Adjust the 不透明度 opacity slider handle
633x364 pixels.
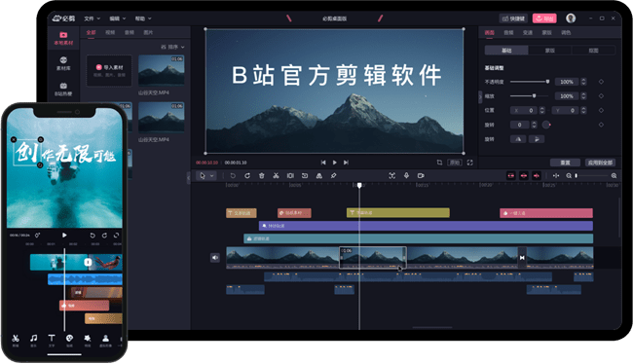pyautogui.click(x=548, y=82)
